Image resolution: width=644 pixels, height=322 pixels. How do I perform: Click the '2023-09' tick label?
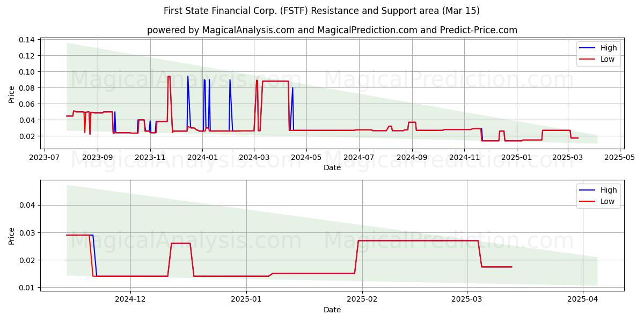click(98, 158)
